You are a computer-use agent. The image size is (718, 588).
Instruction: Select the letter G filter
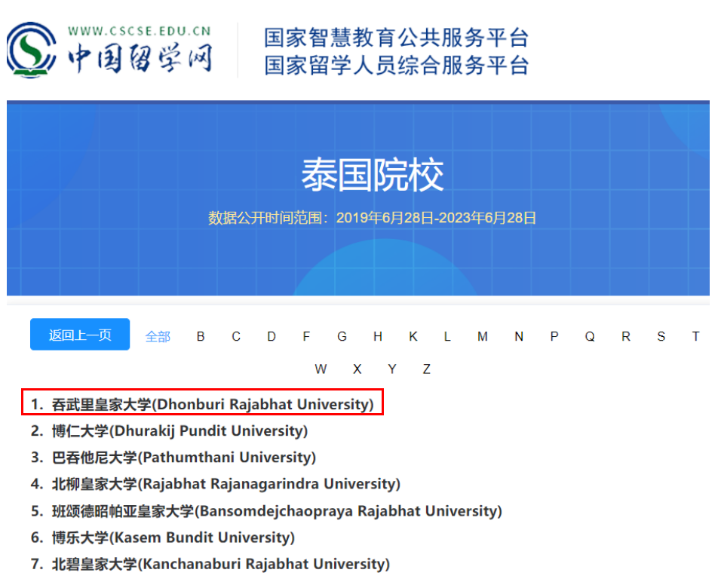point(342,336)
